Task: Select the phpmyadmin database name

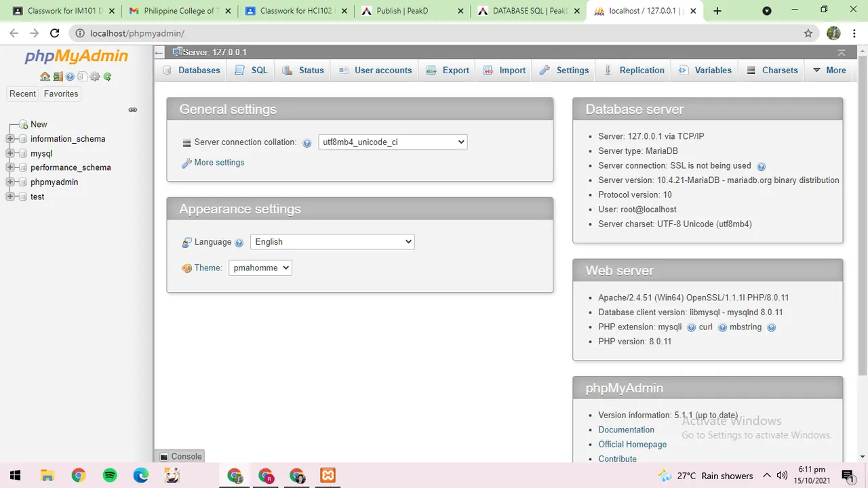Action: 54,182
